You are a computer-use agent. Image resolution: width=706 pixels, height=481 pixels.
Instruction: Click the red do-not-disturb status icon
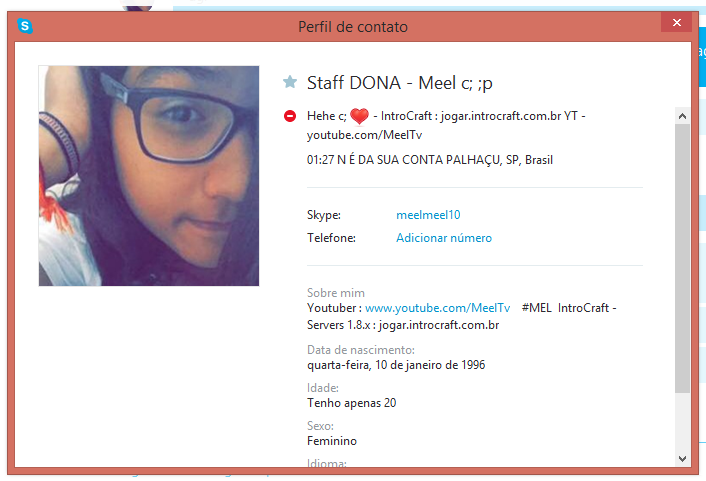(290, 116)
